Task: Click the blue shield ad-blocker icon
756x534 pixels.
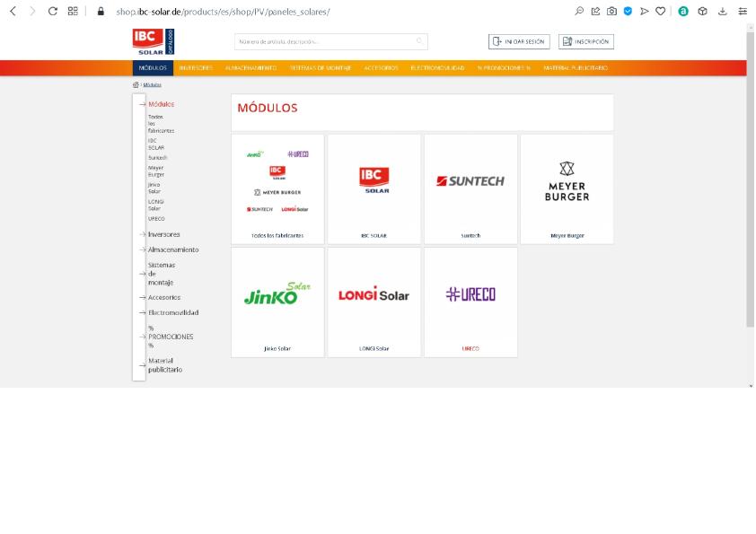Action: pos(628,11)
